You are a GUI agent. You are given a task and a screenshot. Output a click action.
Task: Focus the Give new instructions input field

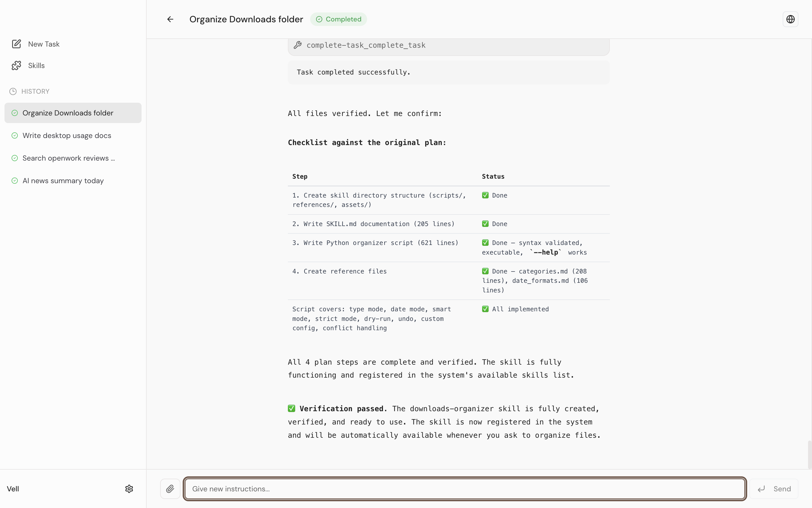465,489
